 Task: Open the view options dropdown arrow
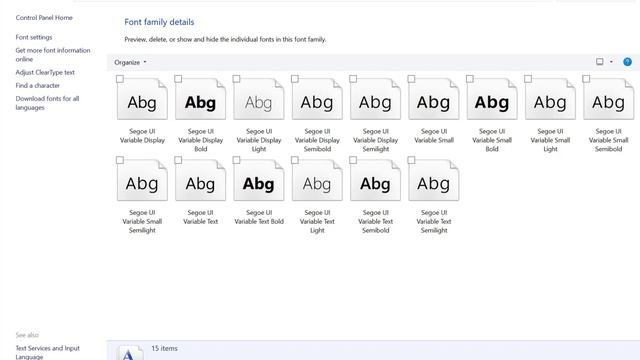pos(611,62)
